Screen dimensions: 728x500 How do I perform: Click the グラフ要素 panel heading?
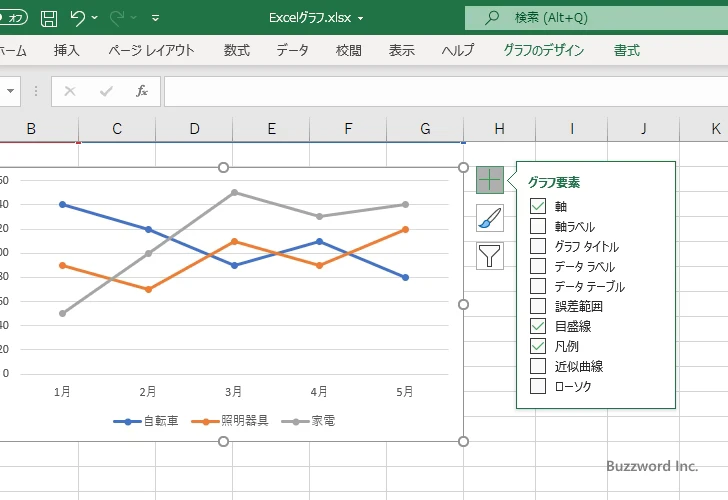tap(554, 182)
